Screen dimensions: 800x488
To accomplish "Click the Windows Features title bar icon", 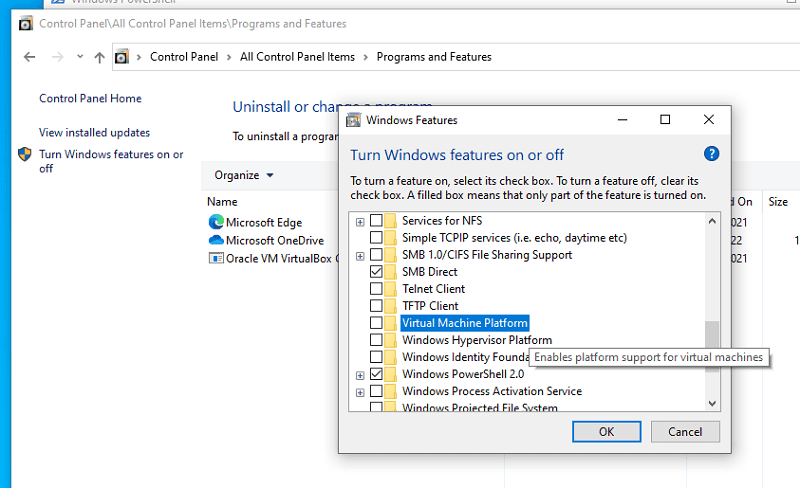I will [353, 120].
